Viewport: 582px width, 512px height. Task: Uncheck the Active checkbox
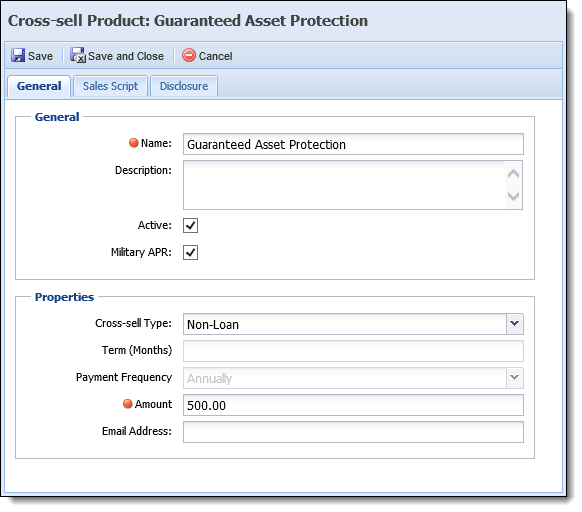coord(190,225)
